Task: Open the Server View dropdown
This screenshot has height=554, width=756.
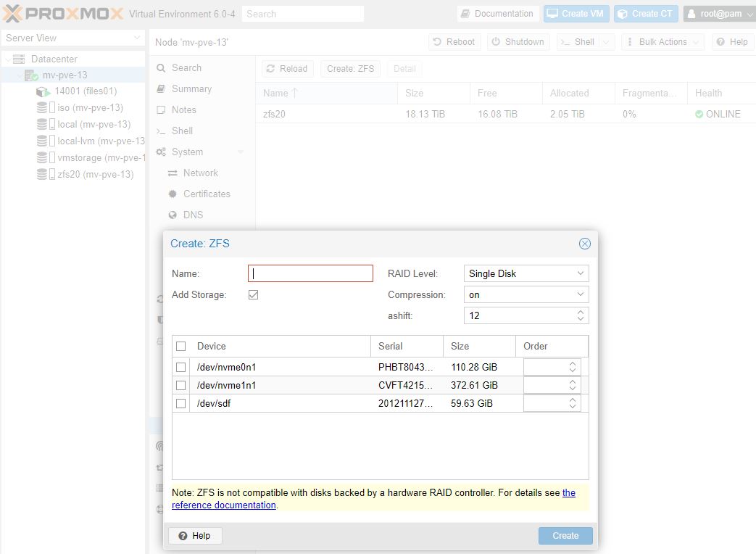Action: click(72, 38)
